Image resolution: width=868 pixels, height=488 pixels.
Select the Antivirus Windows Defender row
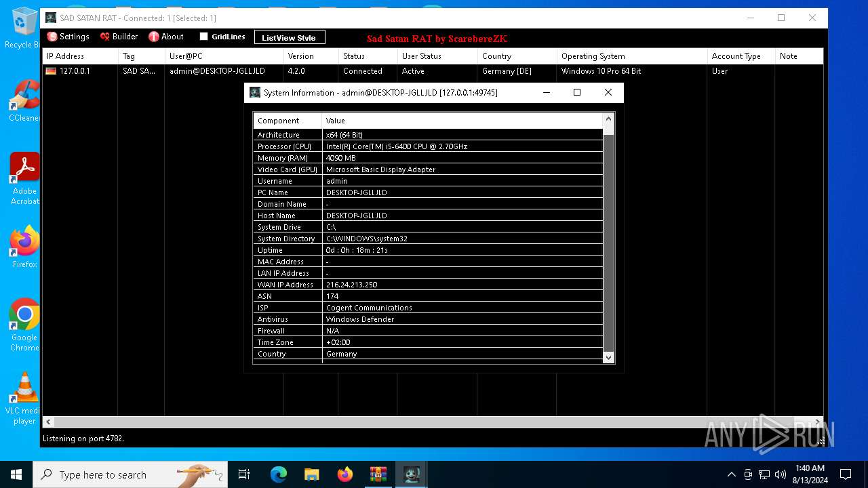click(428, 319)
